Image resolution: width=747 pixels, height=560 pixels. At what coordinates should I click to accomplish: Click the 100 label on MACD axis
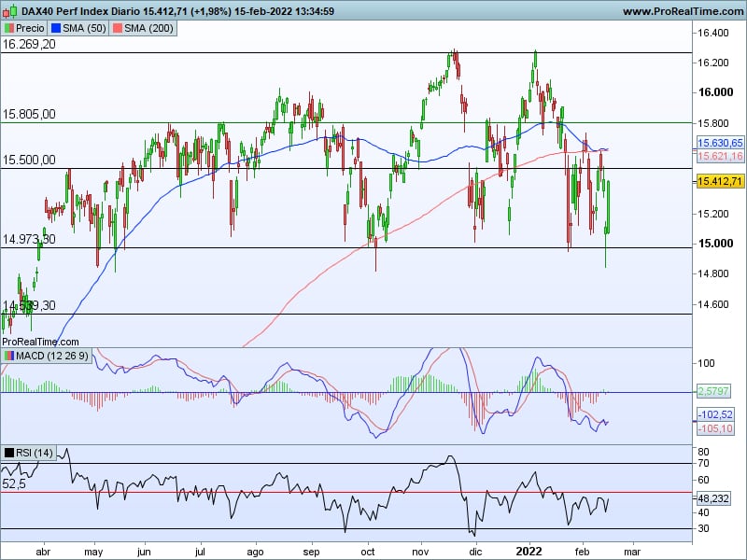point(707,363)
